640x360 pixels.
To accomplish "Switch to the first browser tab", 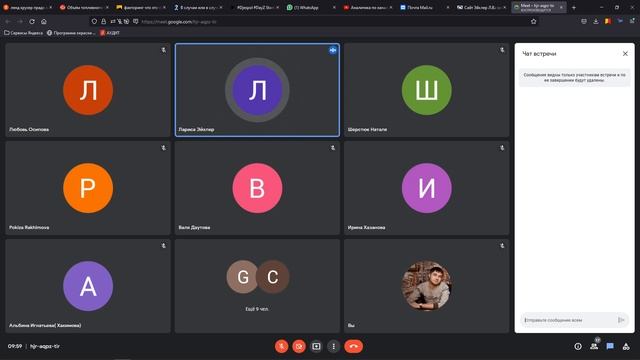I will [x=27, y=7].
